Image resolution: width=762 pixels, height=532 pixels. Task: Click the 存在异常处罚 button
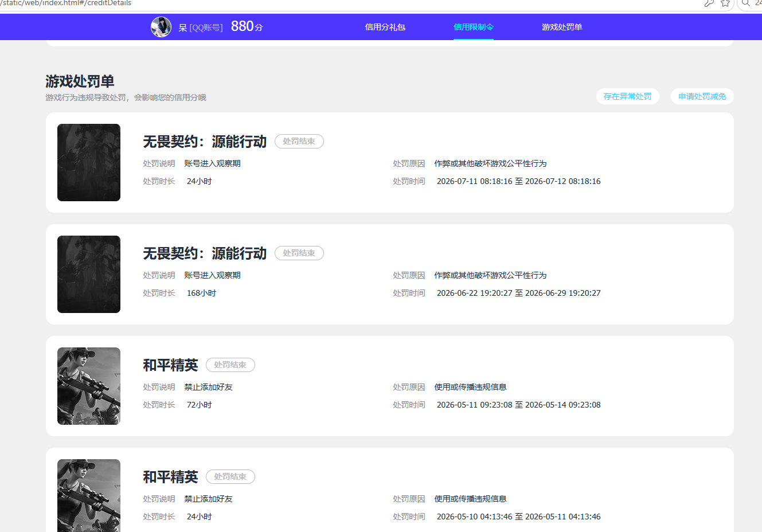click(628, 96)
